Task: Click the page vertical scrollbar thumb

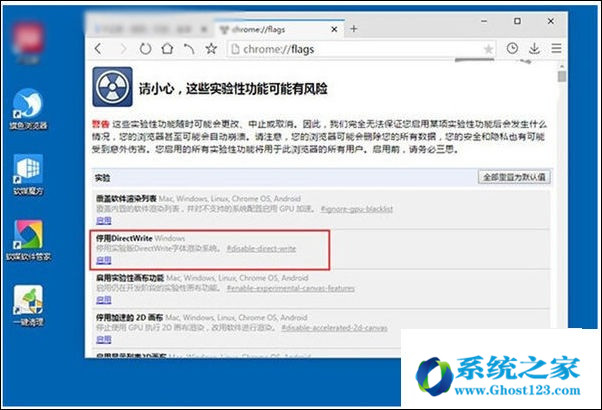Action: click(562, 75)
